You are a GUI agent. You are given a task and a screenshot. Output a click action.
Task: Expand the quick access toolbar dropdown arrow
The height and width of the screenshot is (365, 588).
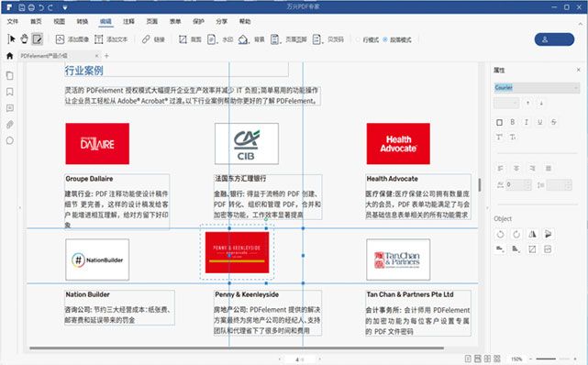tap(65, 7)
